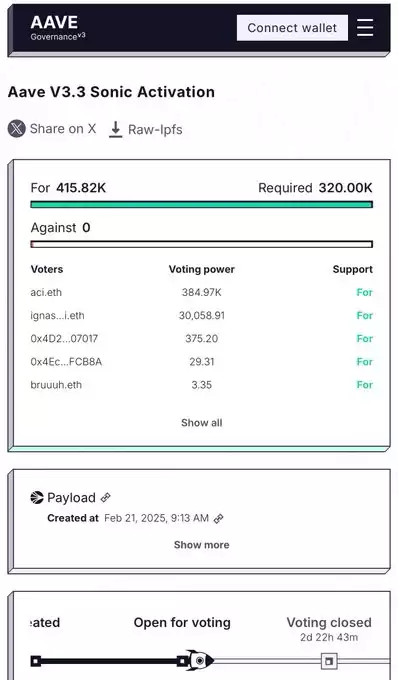Click the green For votes progress bar
The height and width of the screenshot is (680, 398).
pos(202,204)
